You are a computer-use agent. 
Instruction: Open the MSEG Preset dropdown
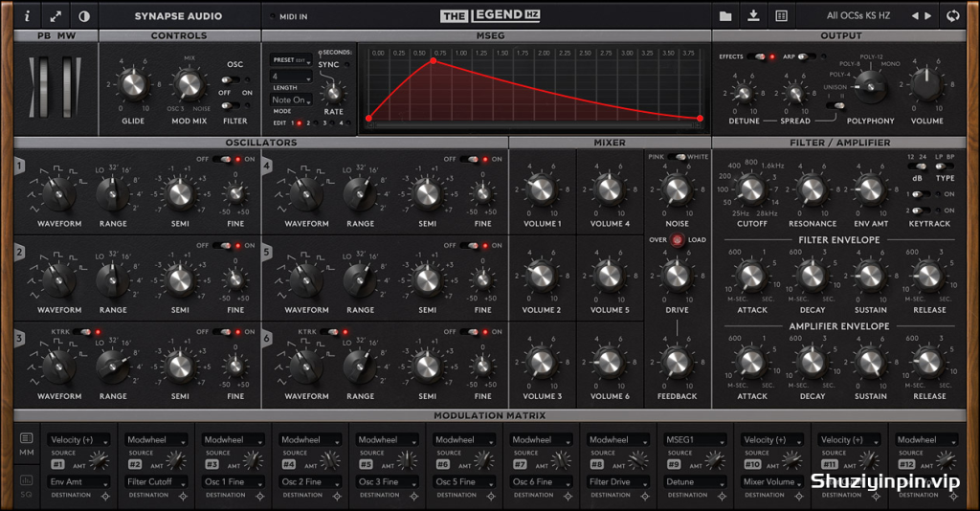pyautogui.click(x=291, y=60)
